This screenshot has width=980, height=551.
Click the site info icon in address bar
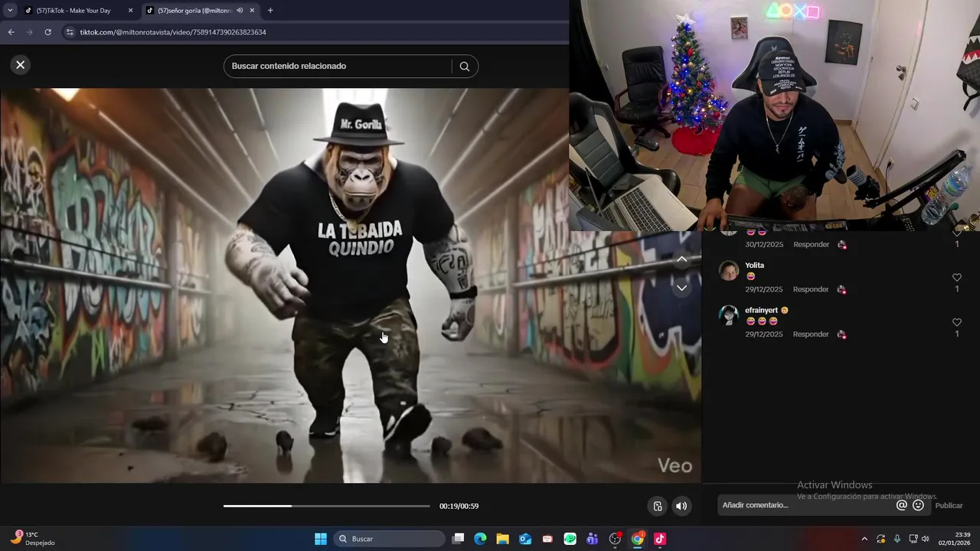[70, 32]
